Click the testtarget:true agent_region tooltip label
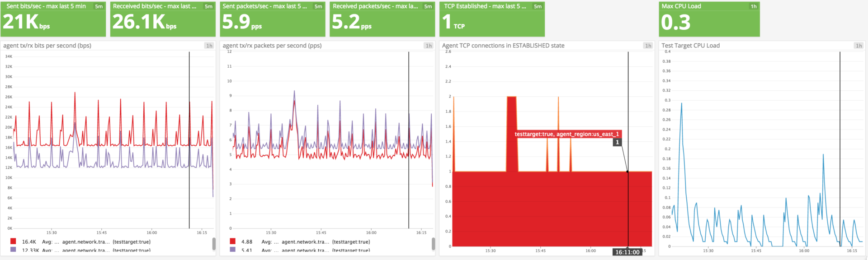Image resolution: width=868 pixels, height=260 pixels. pyautogui.click(x=566, y=134)
